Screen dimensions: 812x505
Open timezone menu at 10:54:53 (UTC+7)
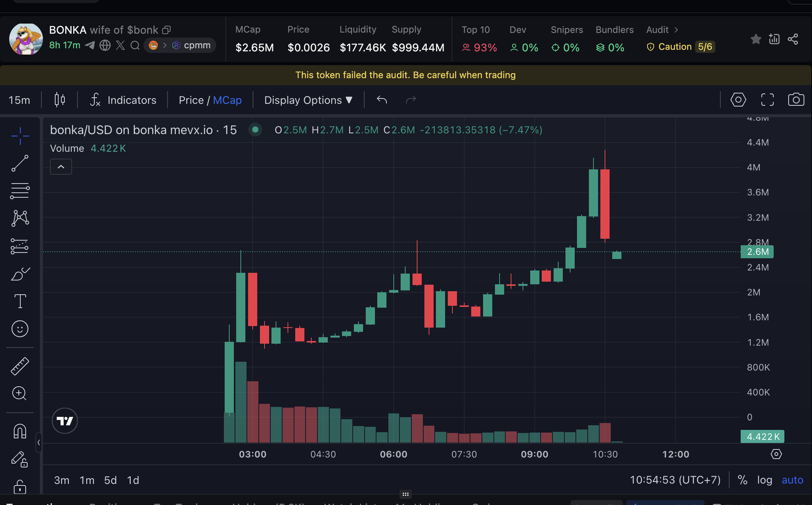pos(675,480)
